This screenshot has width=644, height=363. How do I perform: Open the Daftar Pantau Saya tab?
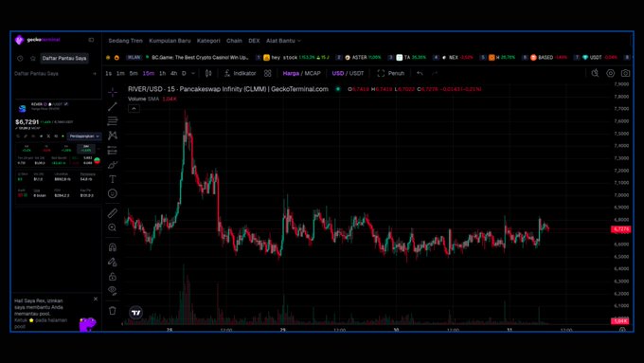coord(64,59)
